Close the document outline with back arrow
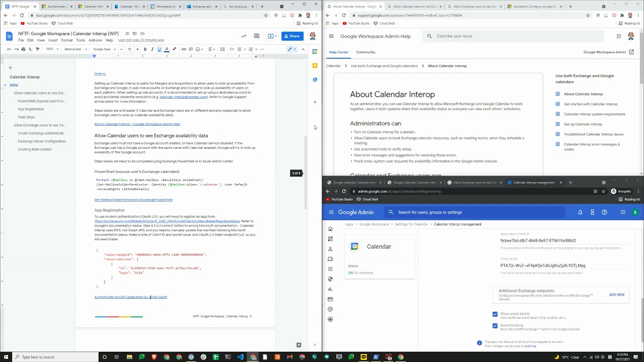The width and height of the screenshot is (644, 362). [11, 67]
